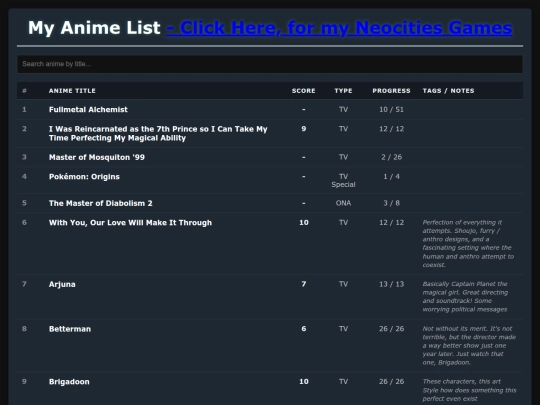
Task: Click With You, Our Love Will Make It Through
Action: tap(130, 222)
